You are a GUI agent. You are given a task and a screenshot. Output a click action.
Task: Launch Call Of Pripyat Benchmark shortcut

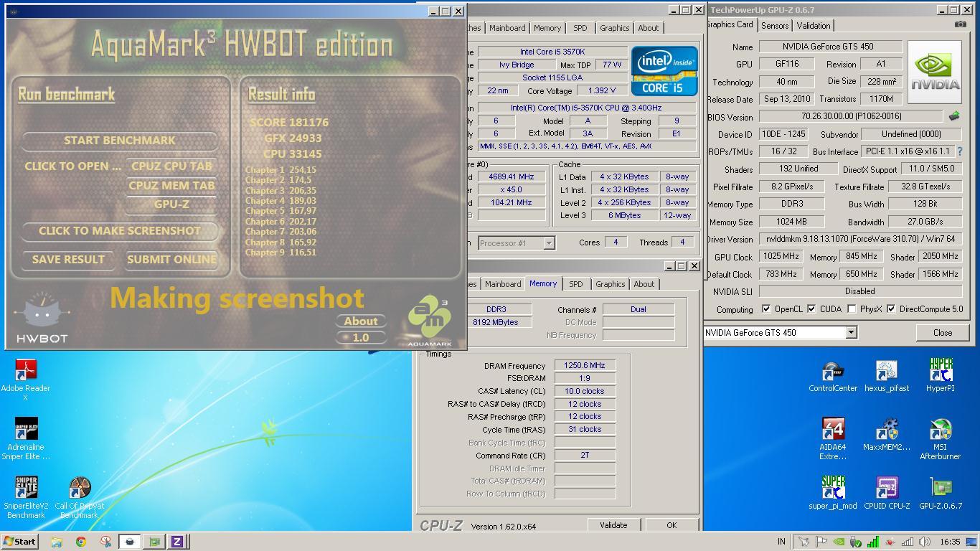80,496
